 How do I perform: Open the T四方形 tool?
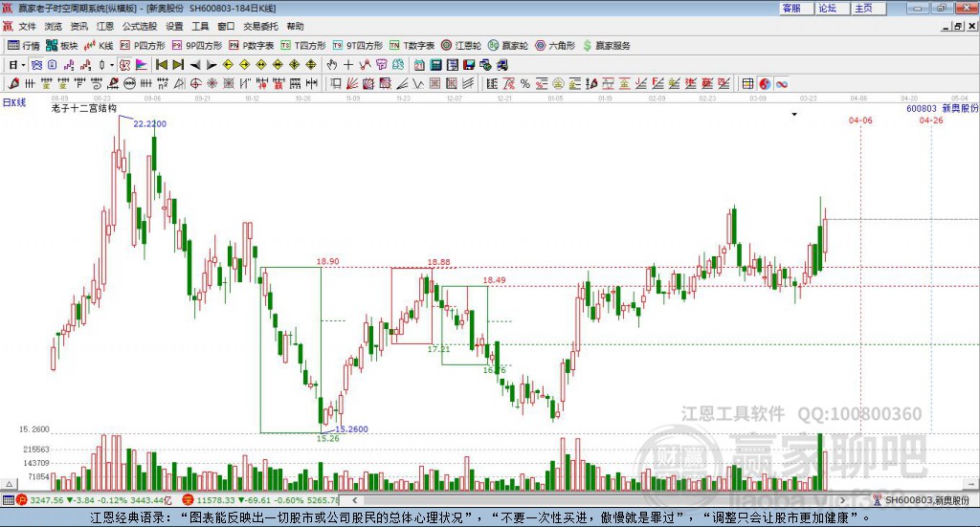(x=303, y=46)
